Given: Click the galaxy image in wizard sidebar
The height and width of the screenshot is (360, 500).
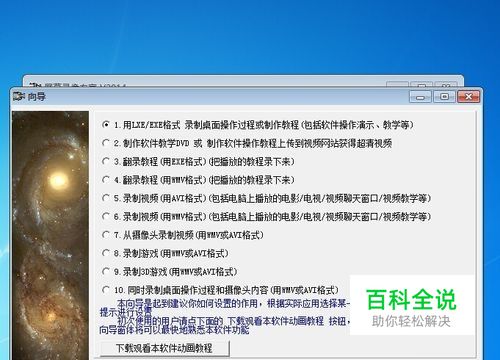Looking at the screenshot, I should [x=50, y=235].
